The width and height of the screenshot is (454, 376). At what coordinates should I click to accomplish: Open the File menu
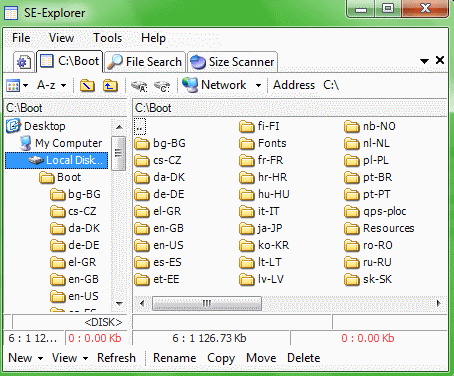coord(21,38)
